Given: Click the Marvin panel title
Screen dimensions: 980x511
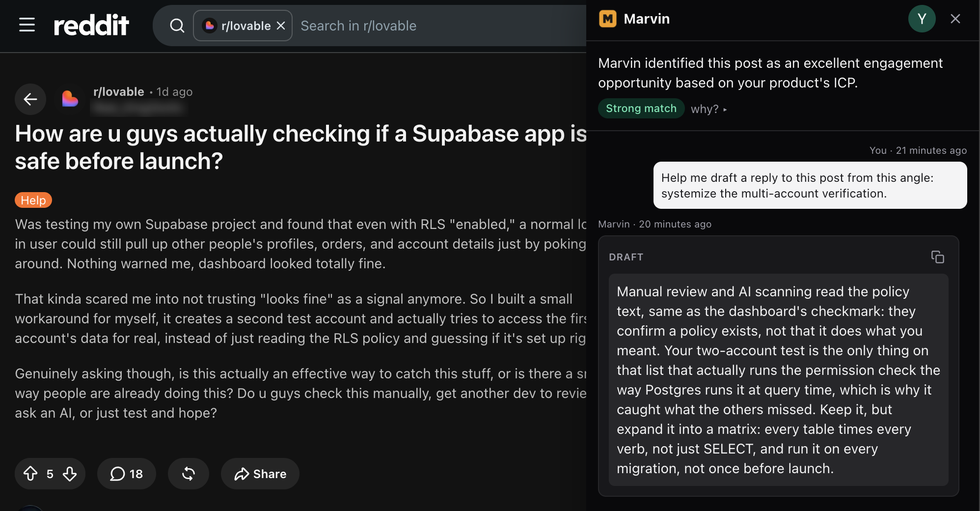Looking at the screenshot, I should click(x=647, y=19).
